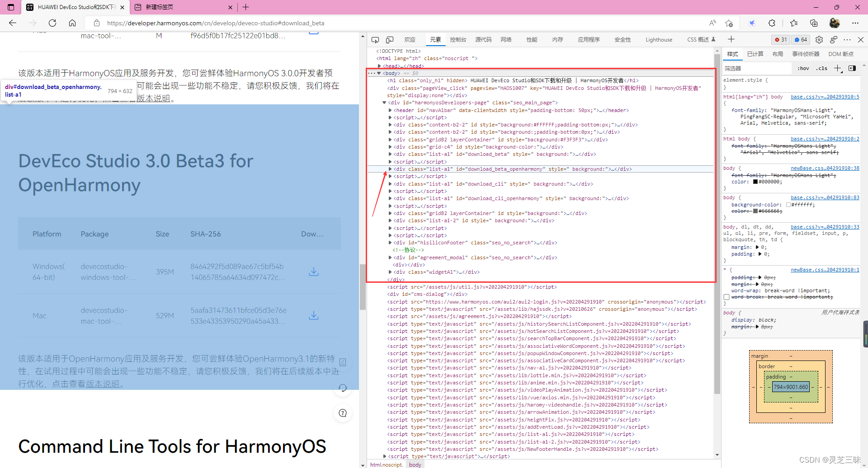Toggle the computed styles sidebar icon

tap(852, 68)
